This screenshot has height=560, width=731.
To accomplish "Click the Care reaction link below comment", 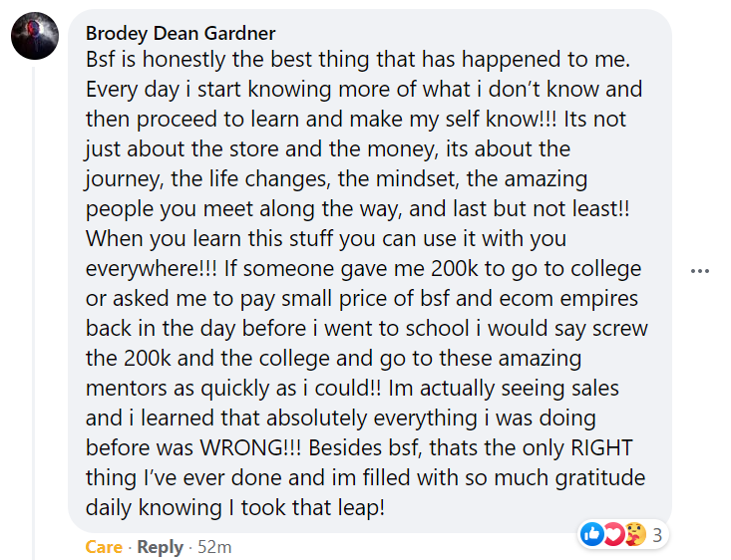I will tap(104, 547).
